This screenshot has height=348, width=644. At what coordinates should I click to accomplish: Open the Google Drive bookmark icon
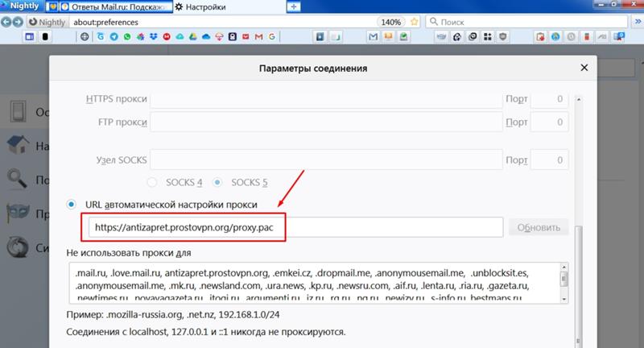(x=192, y=36)
